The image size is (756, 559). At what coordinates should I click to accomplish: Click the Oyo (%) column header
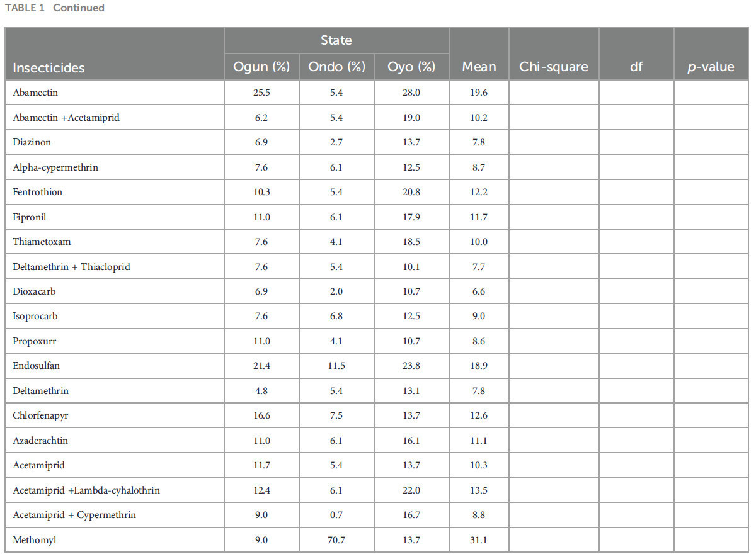[411, 67]
